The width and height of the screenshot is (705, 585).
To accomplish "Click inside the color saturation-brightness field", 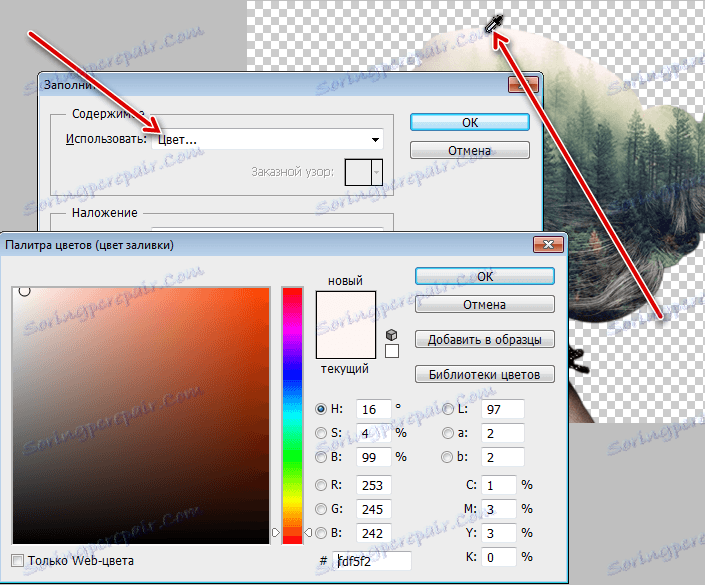I will coord(141,416).
